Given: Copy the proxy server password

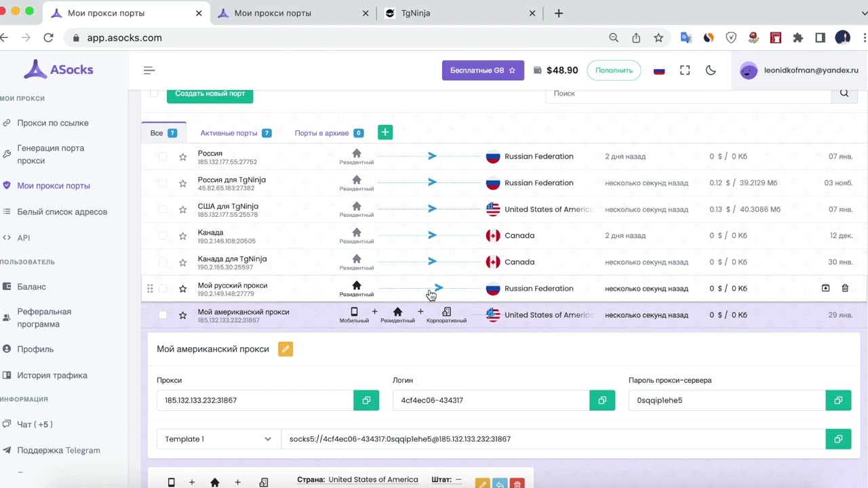Looking at the screenshot, I should tap(838, 401).
